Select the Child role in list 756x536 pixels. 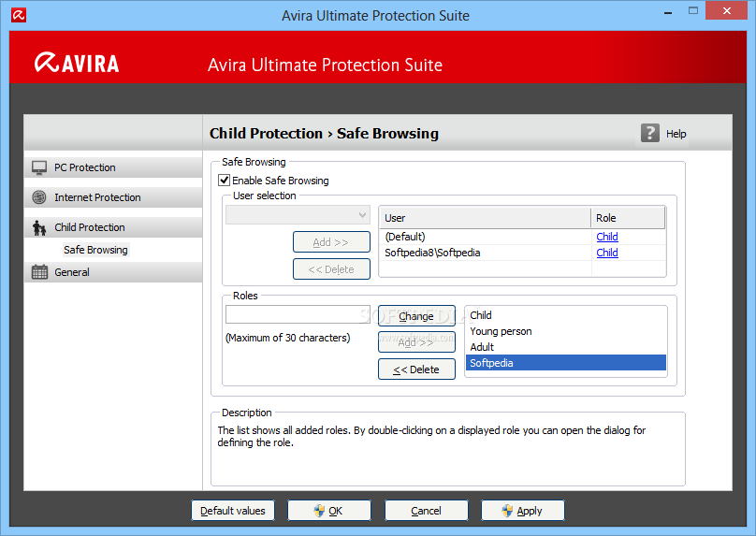coord(565,315)
